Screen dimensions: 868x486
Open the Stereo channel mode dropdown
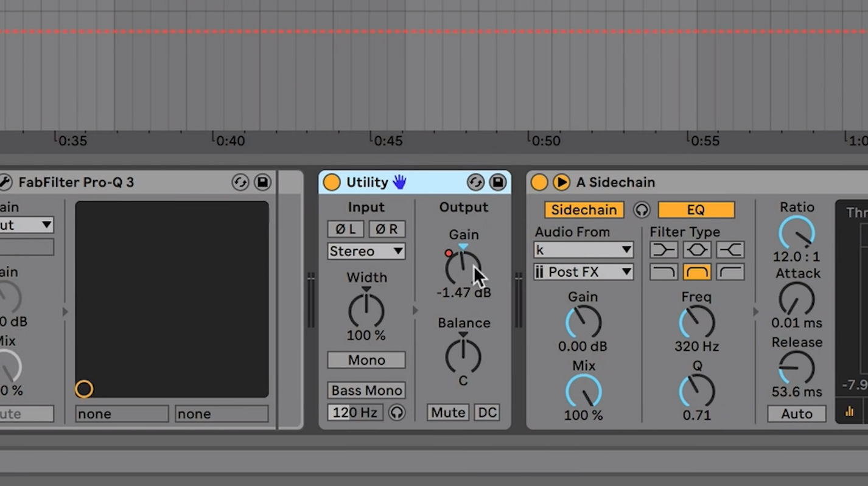[x=366, y=251]
